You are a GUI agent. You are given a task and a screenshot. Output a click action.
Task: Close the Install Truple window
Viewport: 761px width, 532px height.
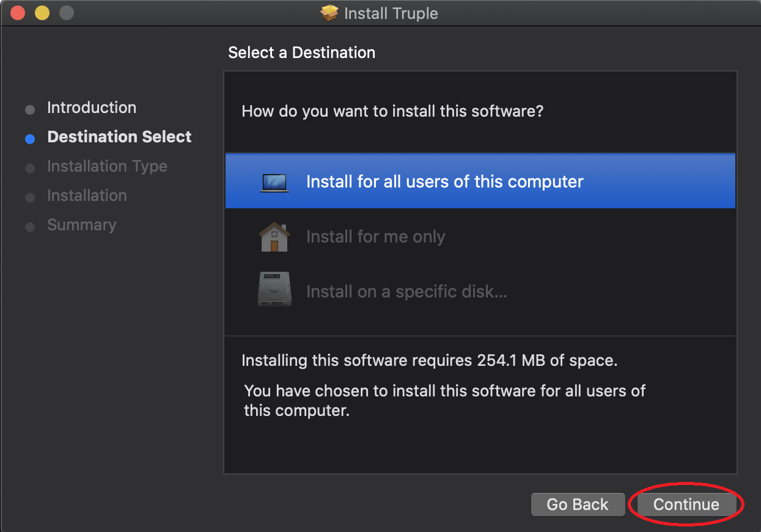pyautogui.click(x=18, y=13)
